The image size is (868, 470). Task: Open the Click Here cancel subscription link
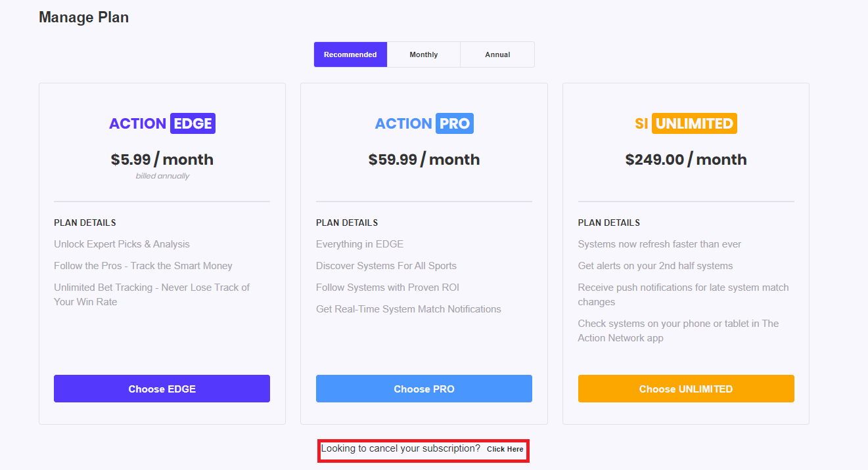click(505, 450)
